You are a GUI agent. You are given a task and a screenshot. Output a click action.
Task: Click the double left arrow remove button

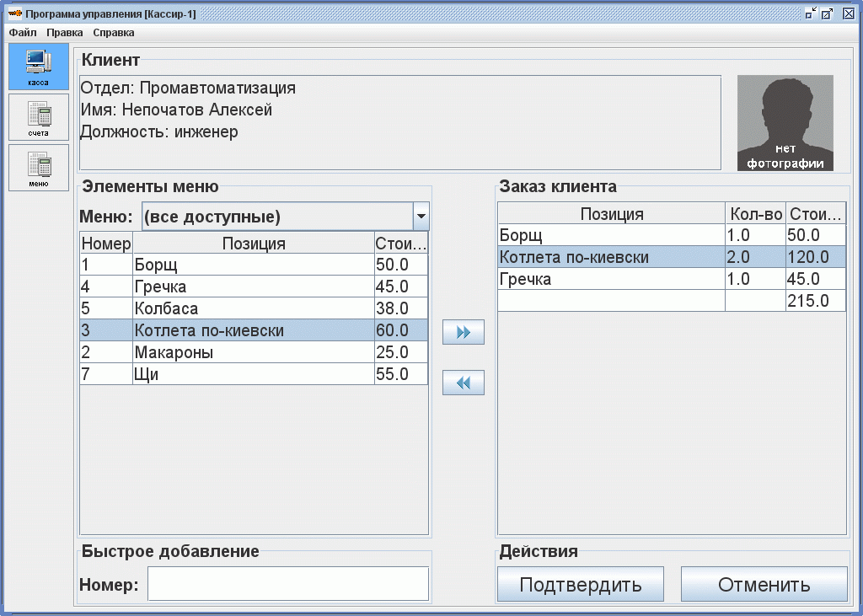463,383
